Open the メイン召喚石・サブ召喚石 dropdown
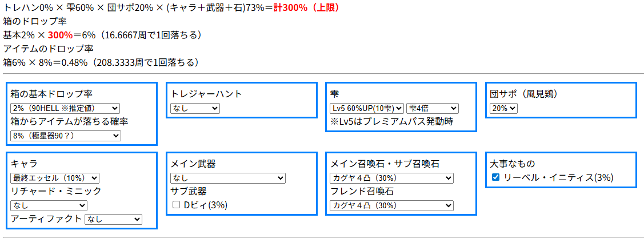This screenshot has width=644, height=238. 391,178
